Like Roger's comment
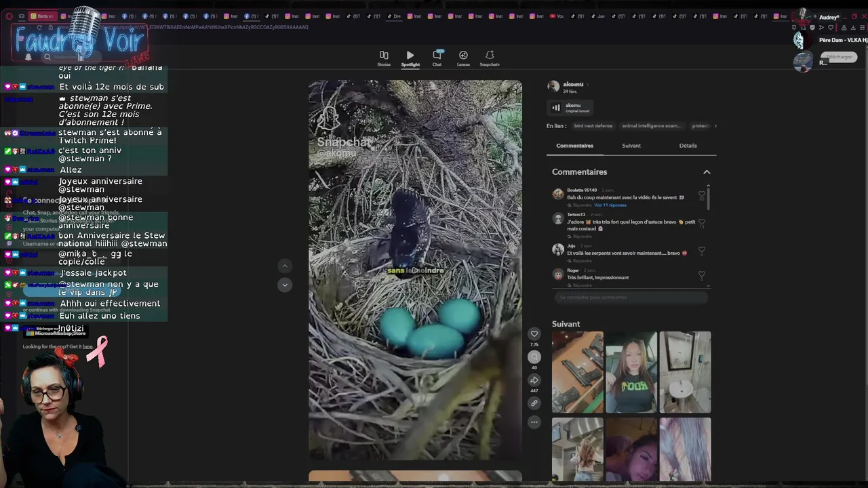The height and width of the screenshot is (488, 868). pyautogui.click(x=702, y=274)
